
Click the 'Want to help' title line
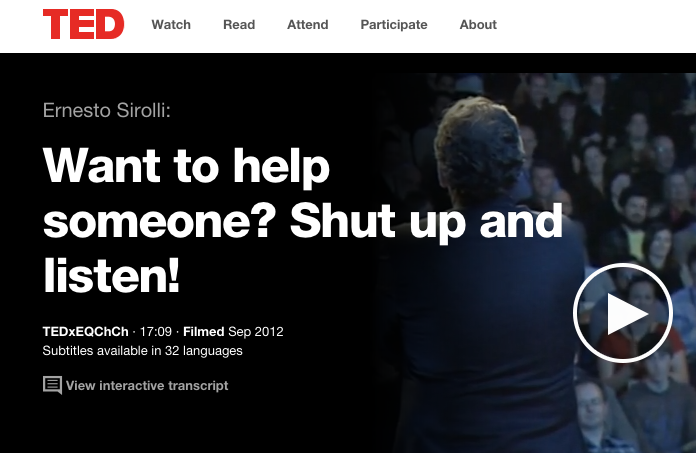point(186,167)
